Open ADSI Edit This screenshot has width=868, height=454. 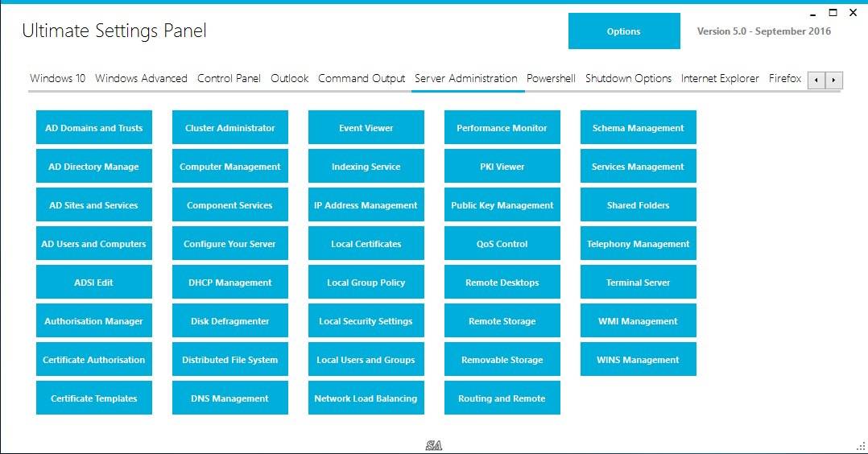pos(94,282)
